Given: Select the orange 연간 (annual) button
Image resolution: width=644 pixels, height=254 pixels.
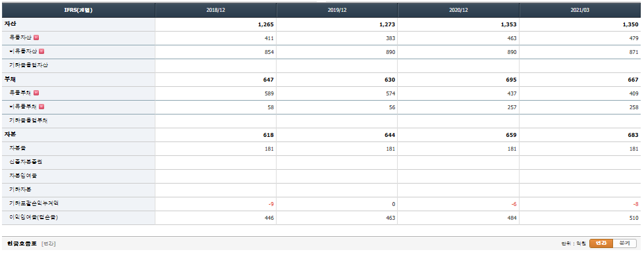Looking at the screenshot, I should (x=601, y=243).
